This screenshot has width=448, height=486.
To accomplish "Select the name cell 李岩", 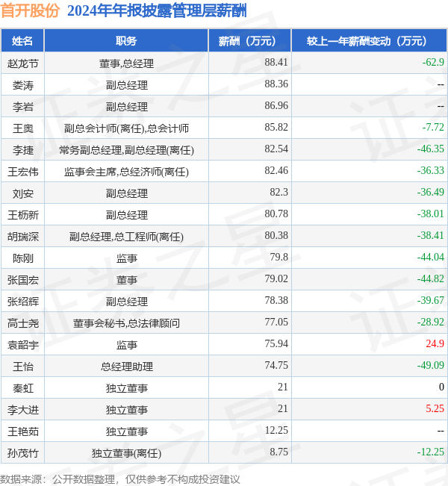I will [x=23, y=107].
